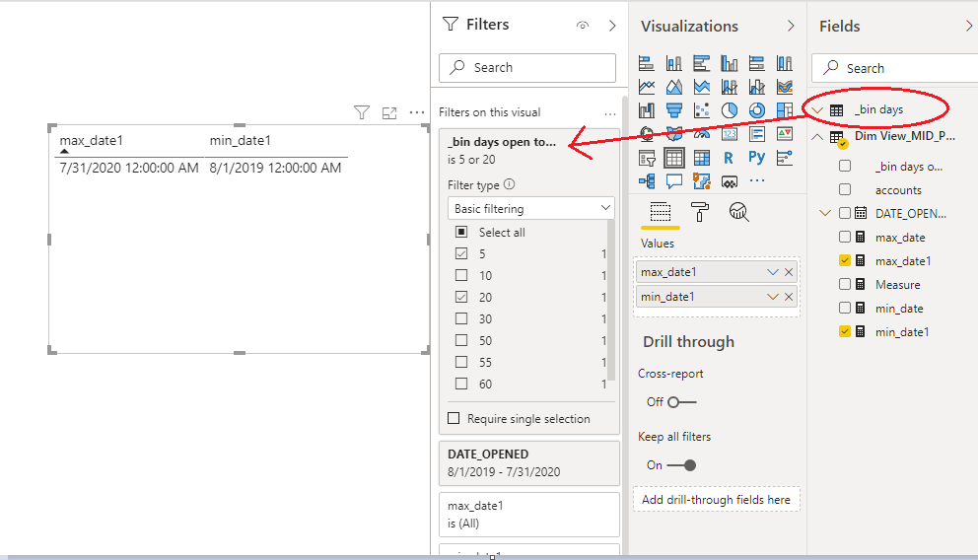The image size is (978, 560).
Task: Sort by max_date1 column header
Action: click(x=91, y=141)
